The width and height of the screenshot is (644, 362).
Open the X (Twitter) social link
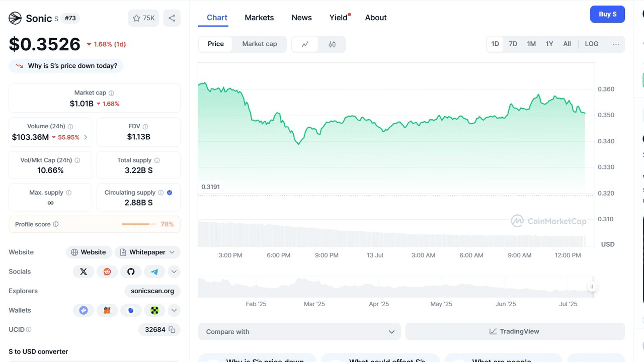84,271
